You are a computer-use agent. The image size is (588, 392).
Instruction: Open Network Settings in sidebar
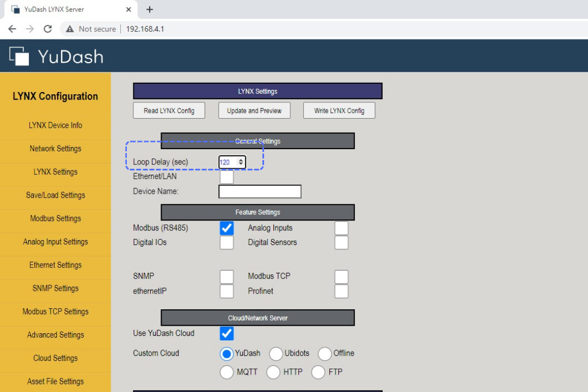point(56,149)
